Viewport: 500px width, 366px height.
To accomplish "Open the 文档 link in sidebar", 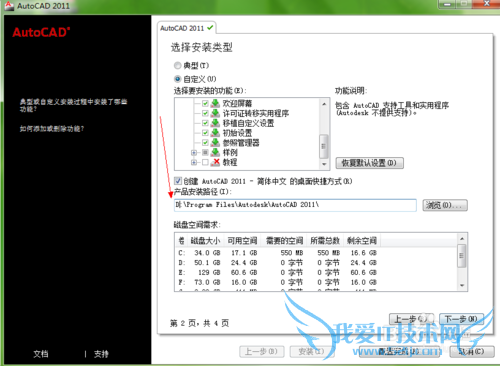I will pos(41,354).
